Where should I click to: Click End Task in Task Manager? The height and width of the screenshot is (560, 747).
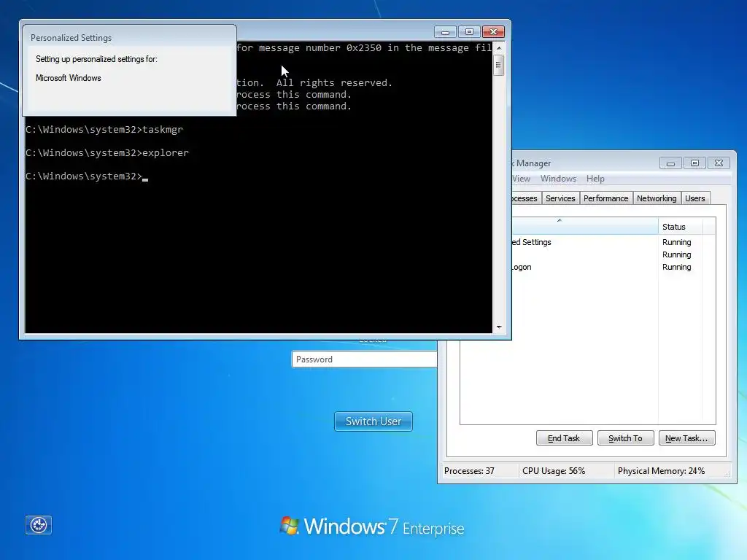pos(564,438)
